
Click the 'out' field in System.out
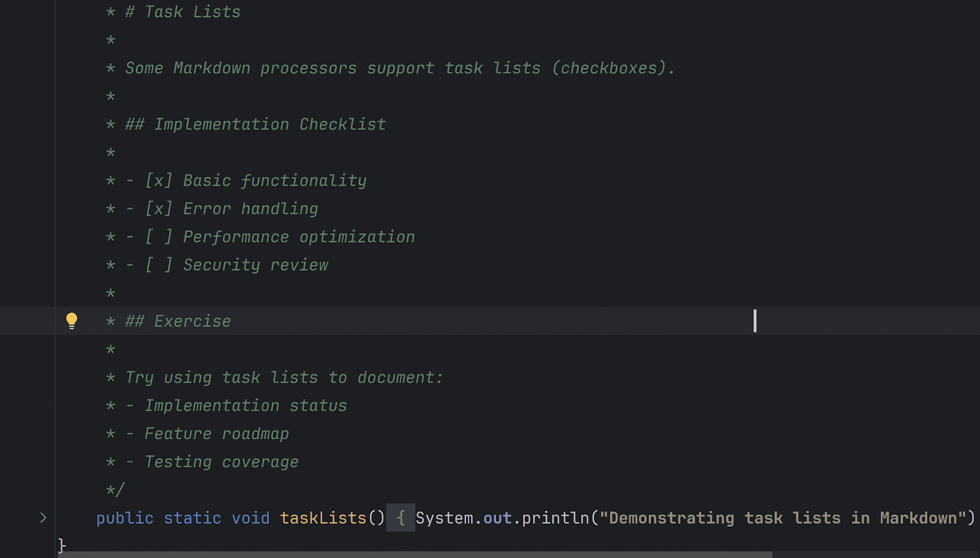pyautogui.click(x=497, y=518)
